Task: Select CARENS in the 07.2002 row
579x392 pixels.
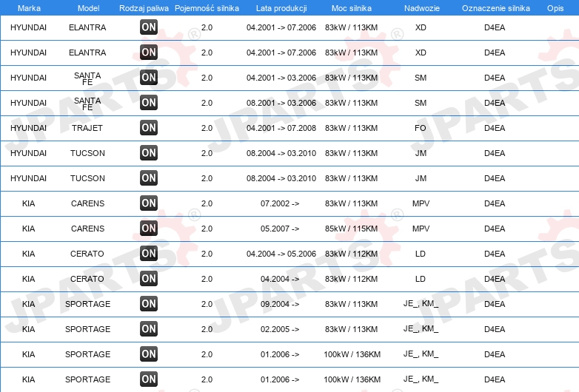Action: point(87,203)
